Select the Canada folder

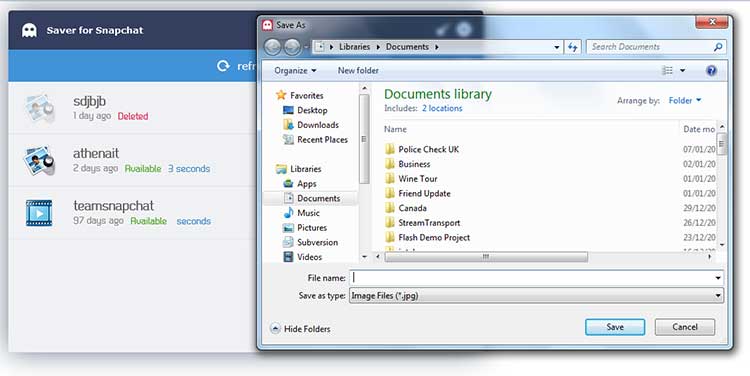[412, 208]
